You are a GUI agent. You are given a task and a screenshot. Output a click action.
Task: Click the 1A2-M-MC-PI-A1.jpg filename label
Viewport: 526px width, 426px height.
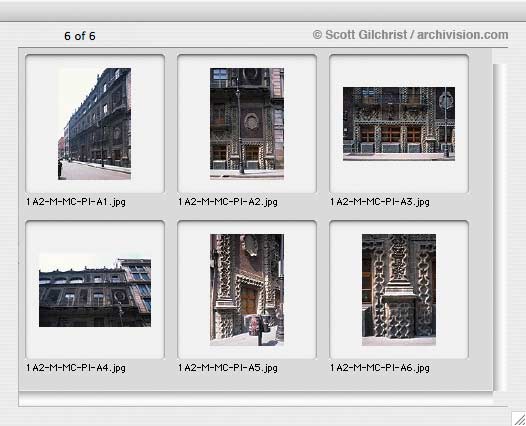point(76,202)
